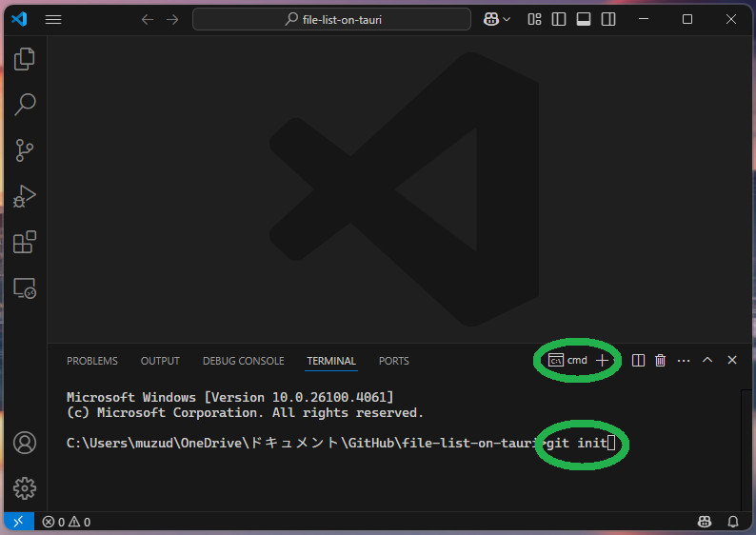
Task: Open the Extensions view
Action: pos(24,242)
